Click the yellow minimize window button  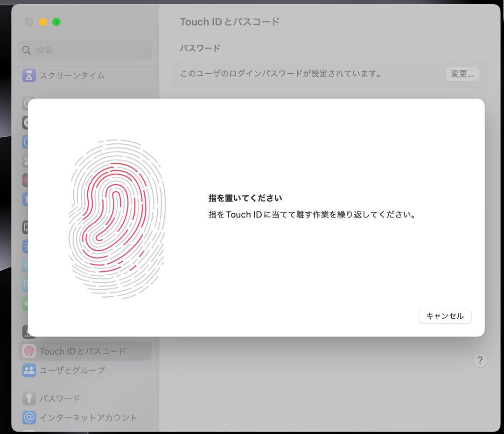tap(43, 22)
